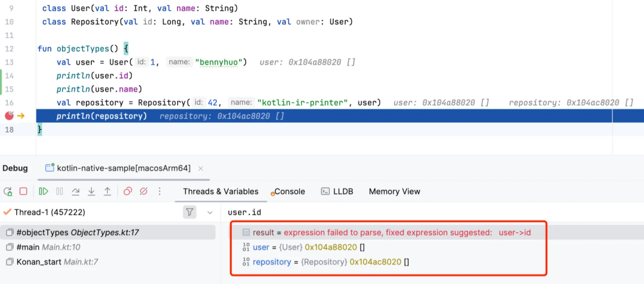Open the Console tab

[x=289, y=191]
